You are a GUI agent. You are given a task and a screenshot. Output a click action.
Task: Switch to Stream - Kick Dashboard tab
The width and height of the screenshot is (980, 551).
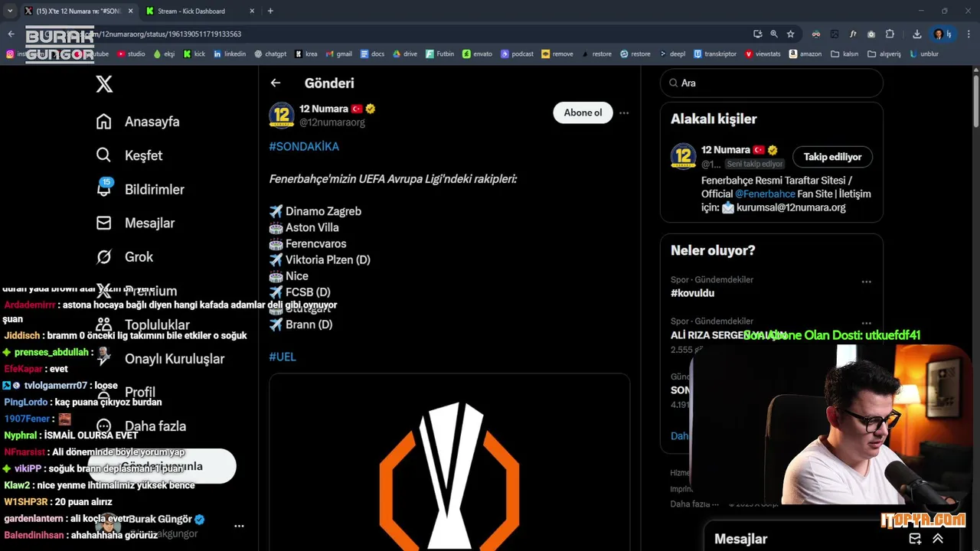click(x=201, y=11)
